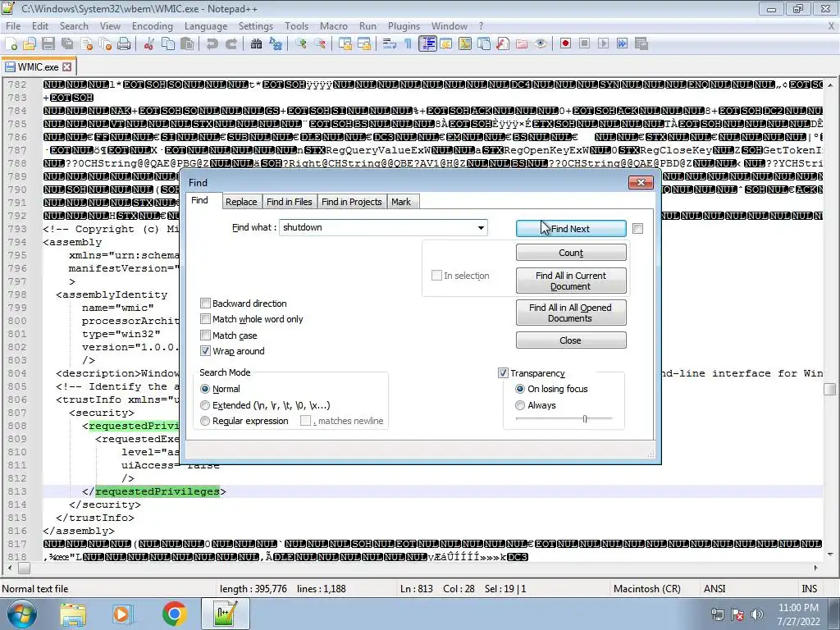Switch to the Find in Projects tab
The height and width of the screenshot is (630, 840).
pyautogui.click(x=351, y=202)
